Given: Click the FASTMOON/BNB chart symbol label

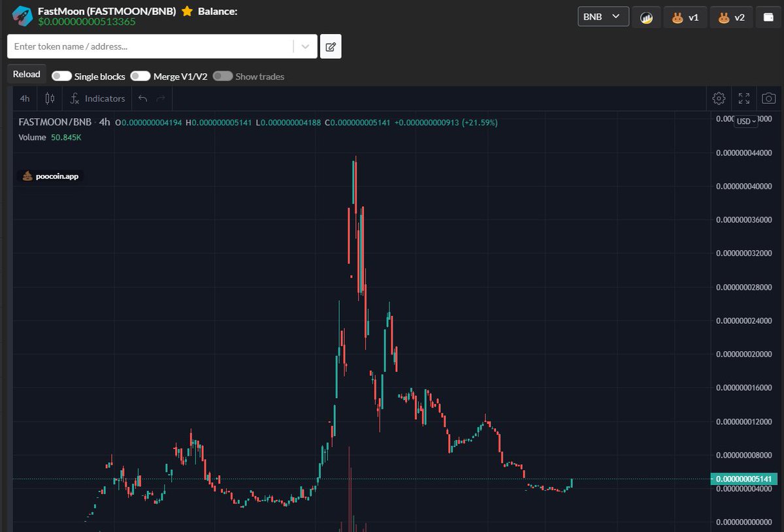Looking at the screenshot, I should tap(55, 122).
